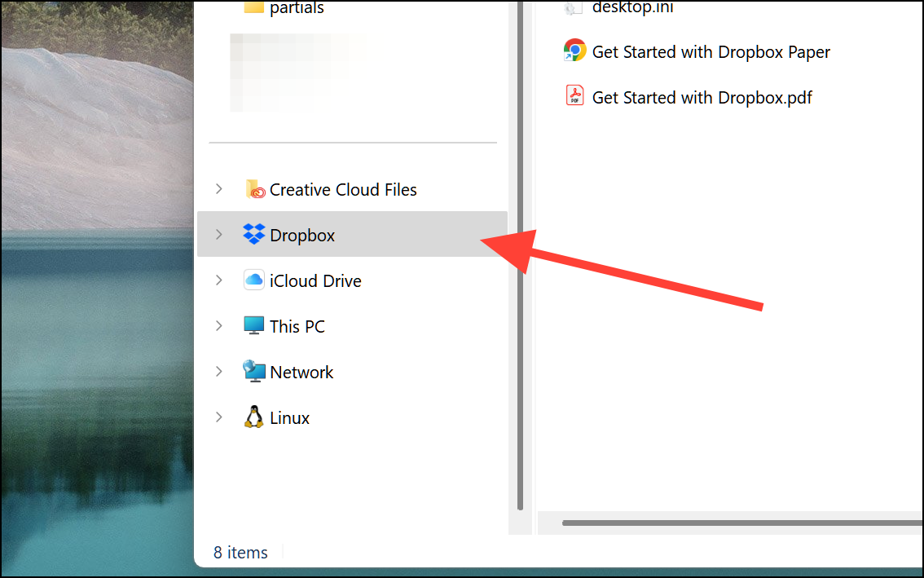Open iCloud Drive in navigation pane
This screenshot has width=924, height=578.
coord(315,280)
